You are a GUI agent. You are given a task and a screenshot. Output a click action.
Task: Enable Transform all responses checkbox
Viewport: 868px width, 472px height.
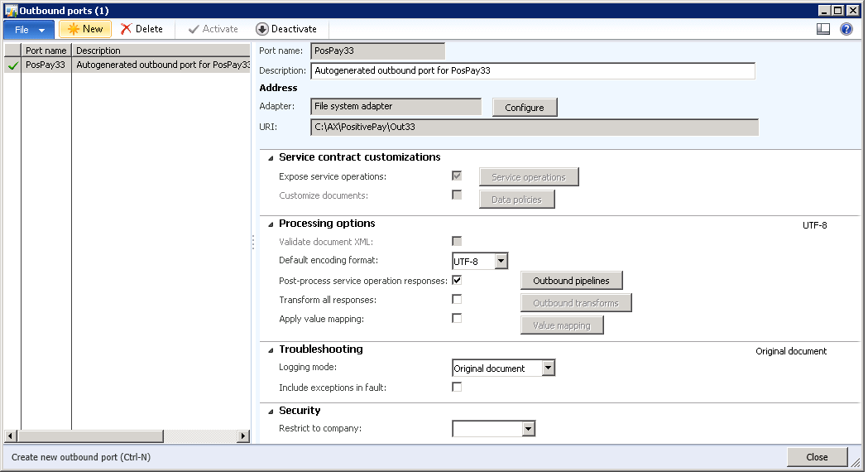pyautogui.click(x=457, y=300)
